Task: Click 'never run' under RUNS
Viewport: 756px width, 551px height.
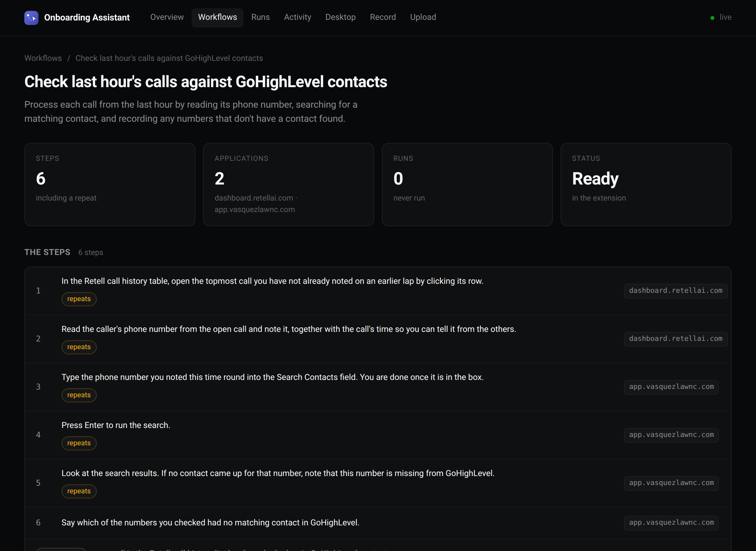Action: 409,198
